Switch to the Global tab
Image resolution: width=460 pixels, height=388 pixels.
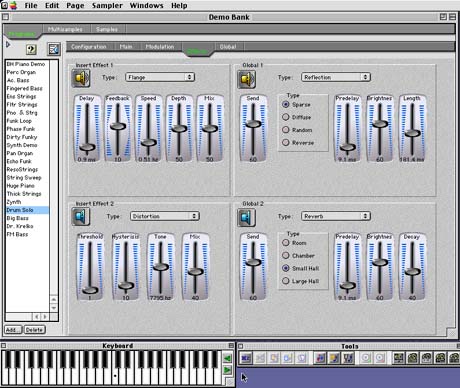pyautogui.click(x=228, y=47)
